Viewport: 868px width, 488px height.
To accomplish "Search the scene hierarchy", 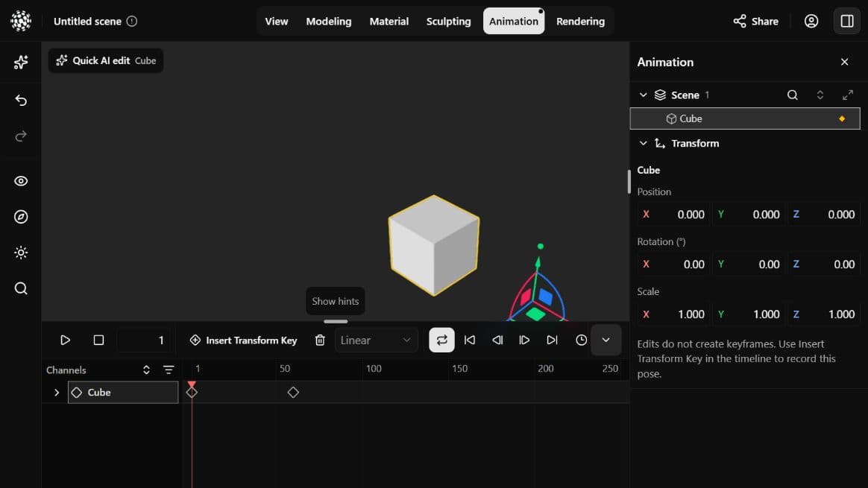I will pos(792,95).
